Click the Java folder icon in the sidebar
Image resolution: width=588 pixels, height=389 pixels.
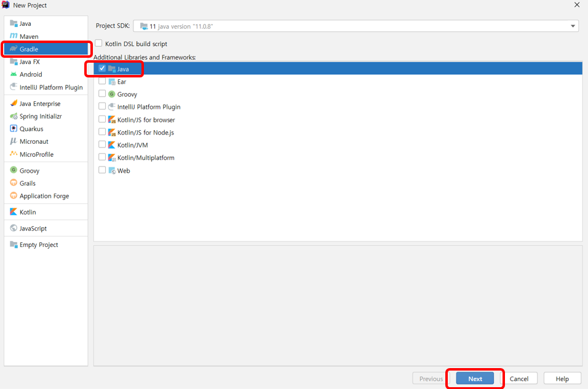[14, 23]
